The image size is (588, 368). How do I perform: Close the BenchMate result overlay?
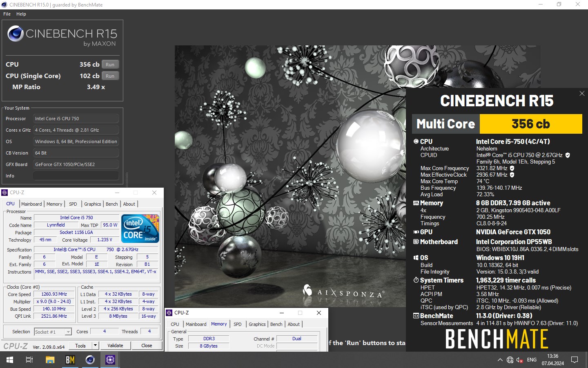point(582,94)
